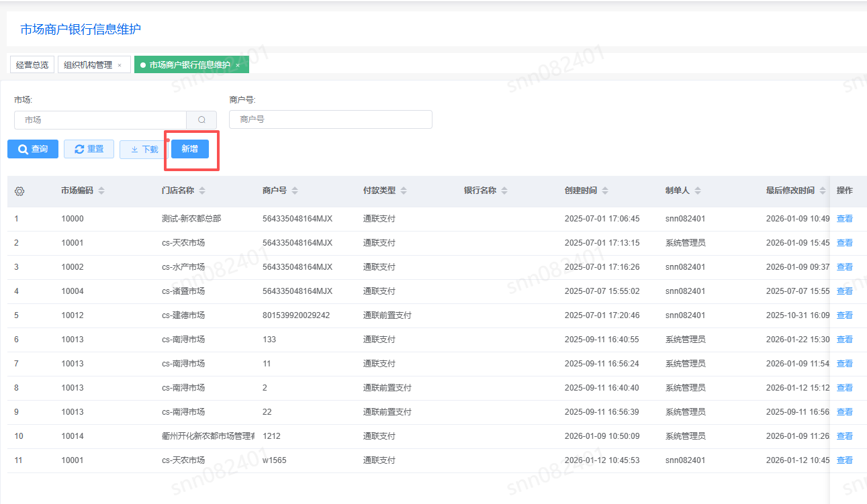867x504 pixels.
Task: Switch to the 经营总览 tab
Action: [x=32, y=65]
